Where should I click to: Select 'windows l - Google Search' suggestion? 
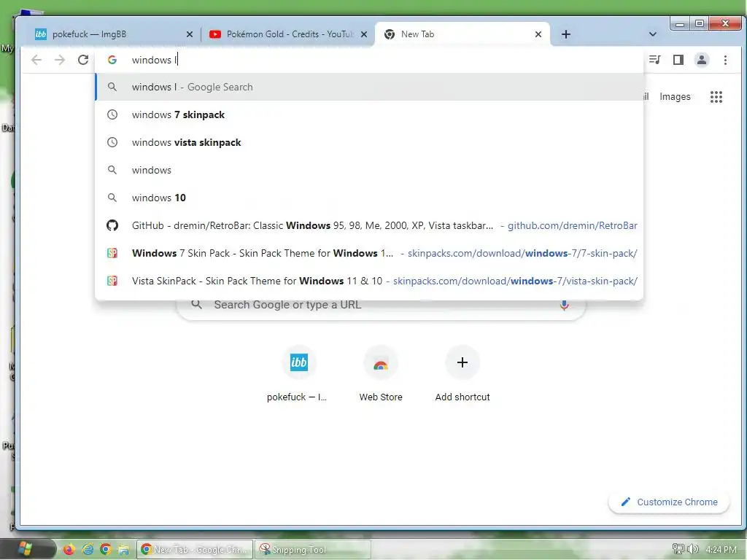pyautogui.click(x=370, y=87)
